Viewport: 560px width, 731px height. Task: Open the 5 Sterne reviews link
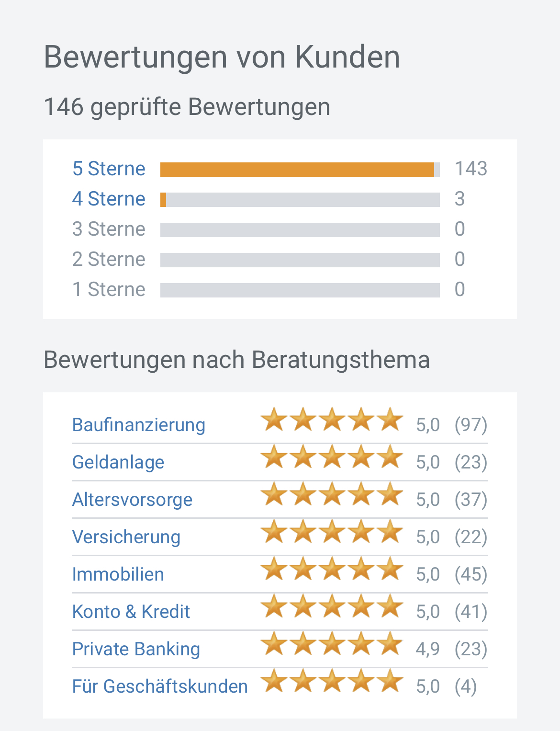[109, 169]
